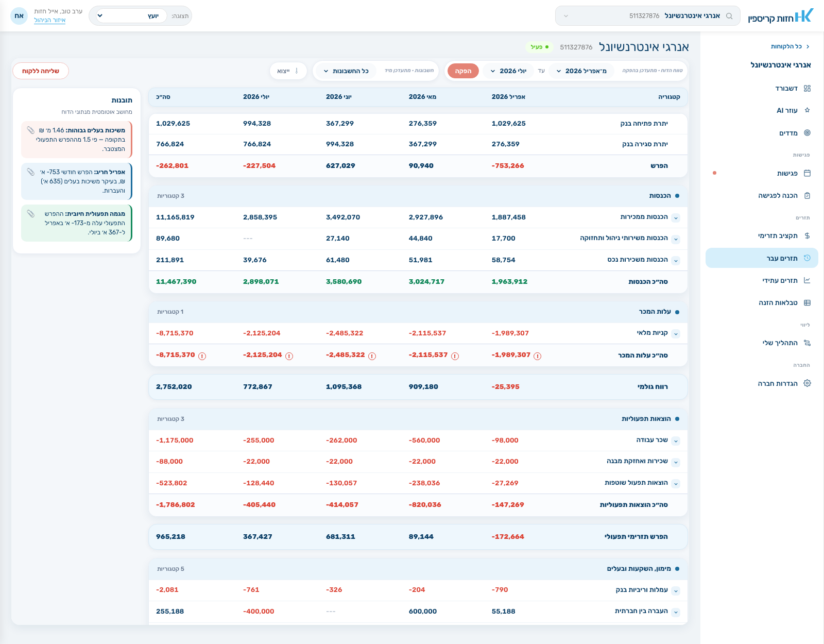
Task: Click paperclip on מגמה תפעולית חיובית insight
Action: [31, 214]
